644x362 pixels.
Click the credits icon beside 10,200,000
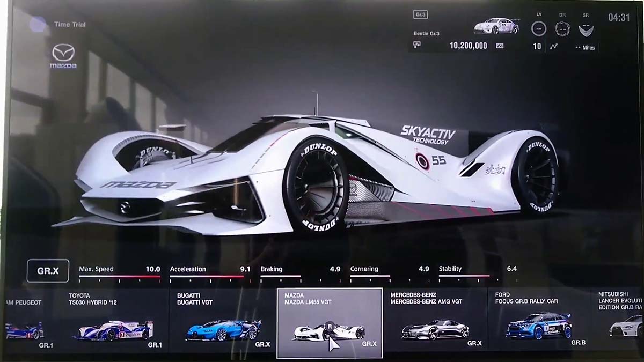point(417,46)
